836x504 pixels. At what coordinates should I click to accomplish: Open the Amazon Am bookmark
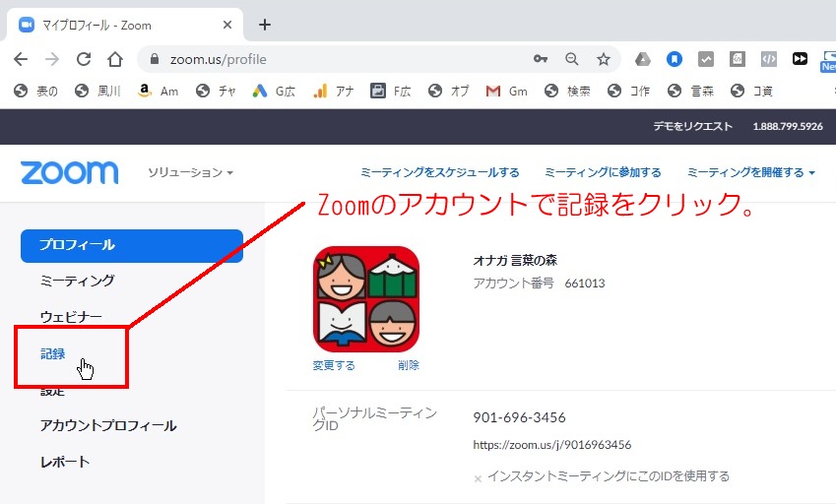[158, 92]
